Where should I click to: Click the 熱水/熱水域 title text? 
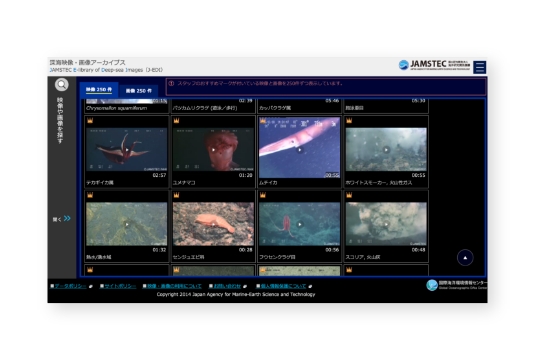pyautogui.click(x=99, y=257)
